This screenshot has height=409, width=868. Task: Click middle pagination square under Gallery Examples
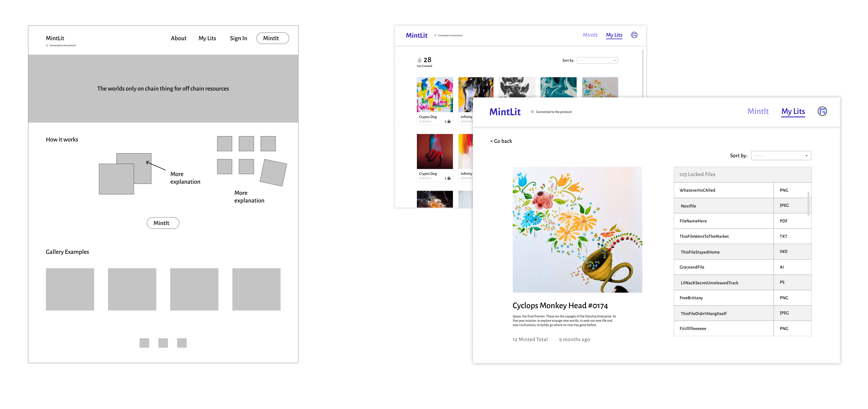pos(163,342)
